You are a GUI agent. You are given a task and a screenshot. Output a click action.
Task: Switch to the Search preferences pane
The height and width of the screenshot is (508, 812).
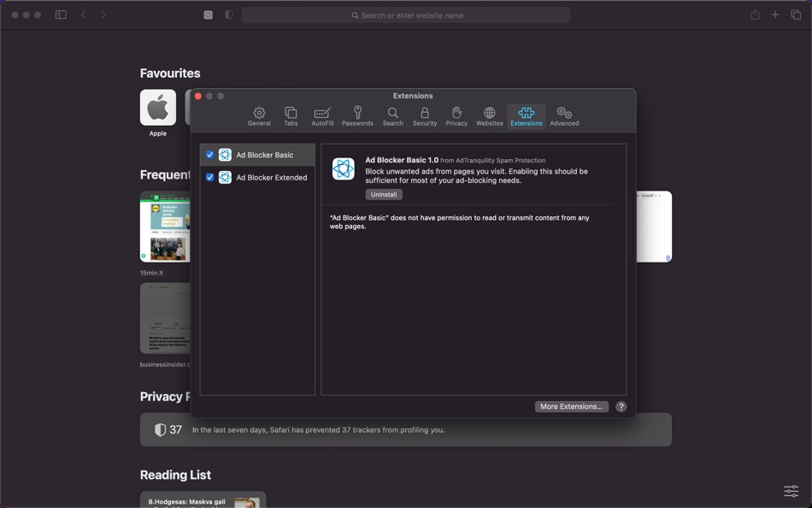tap(392, 116)
